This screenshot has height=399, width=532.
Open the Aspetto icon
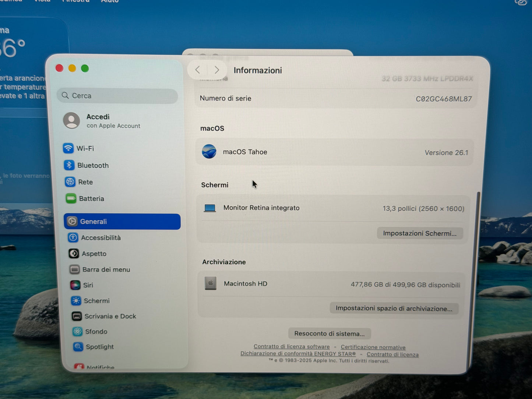[74, 253]
